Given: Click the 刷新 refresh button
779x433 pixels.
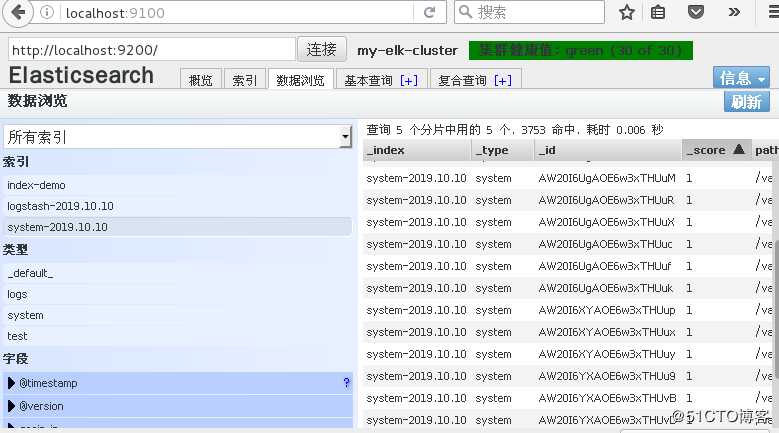Looking at the screenshot, I should pyautogui.click(x=746, y=102).
